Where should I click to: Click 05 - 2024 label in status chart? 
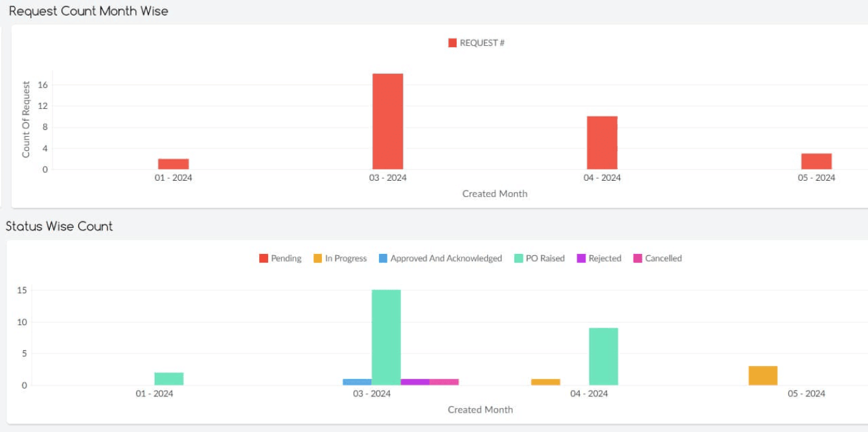[806, 393]
